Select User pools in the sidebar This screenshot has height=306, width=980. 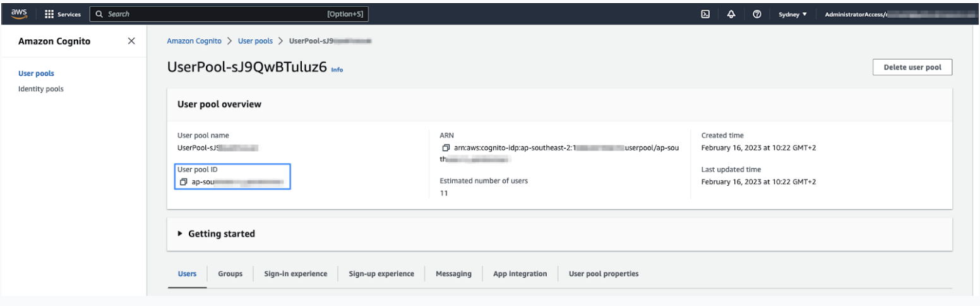36,73
